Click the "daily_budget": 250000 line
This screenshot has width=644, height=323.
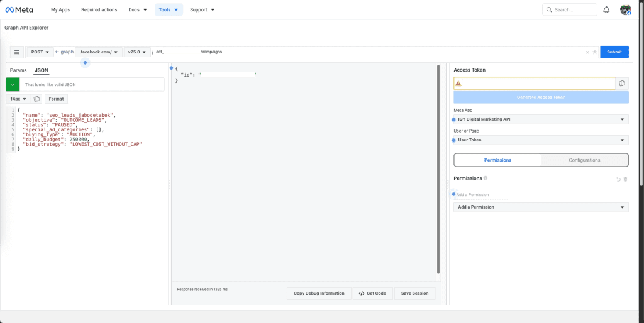point(56,140)
